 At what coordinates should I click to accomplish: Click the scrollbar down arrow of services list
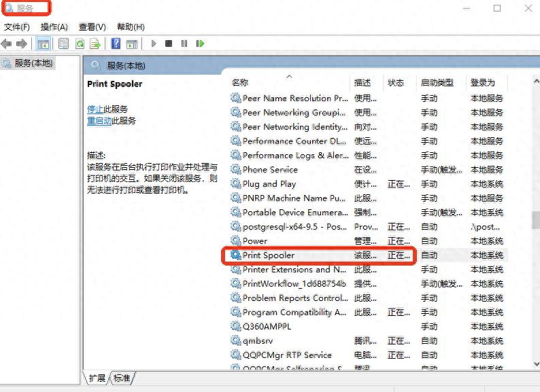(x=536, y=363)
